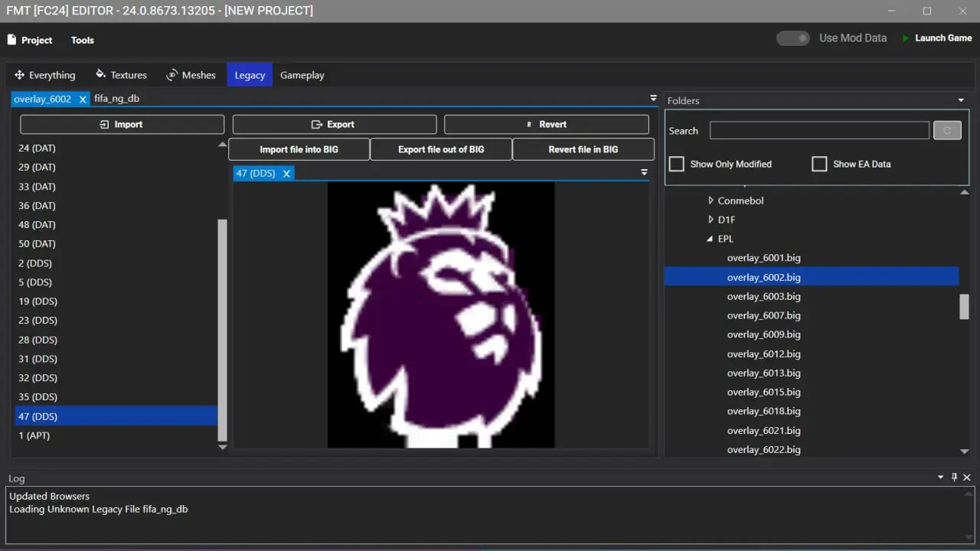Switch to the Textures tab
This screenshot has height=551, width=980.
click(121, 75)
